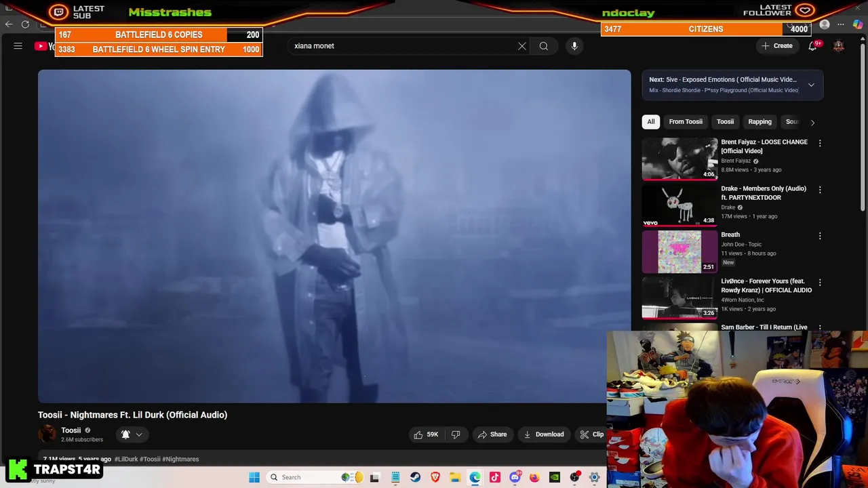Click the Create button
This screenshot has width=868, height=488.
(x=777, y=46)
